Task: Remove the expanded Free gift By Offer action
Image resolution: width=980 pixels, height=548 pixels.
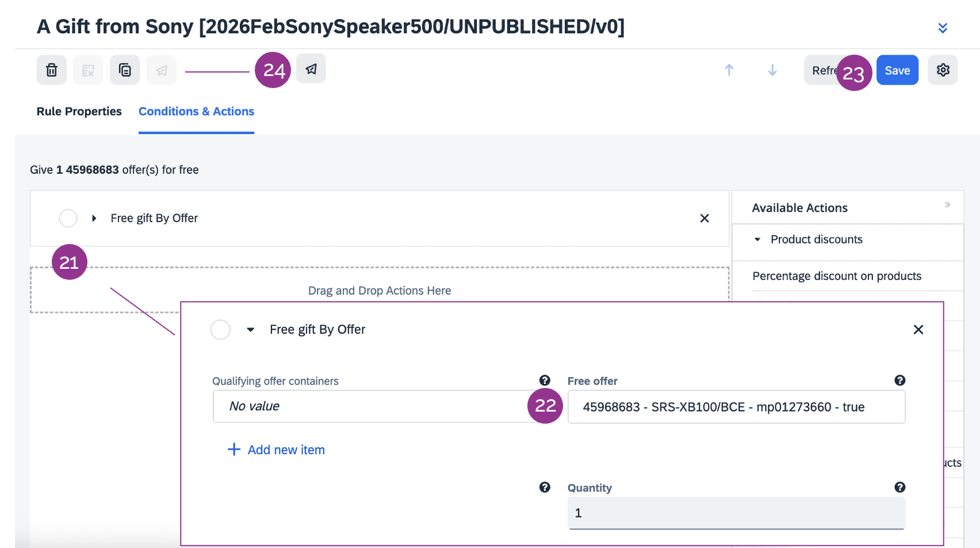Action: pos(918,330)
